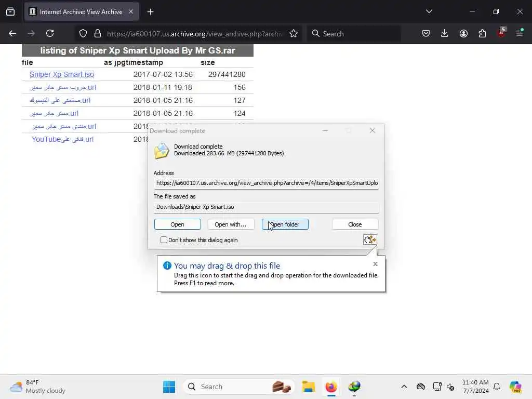The image size is (532, 399).
Task: Click the taskbar Search box
Action: pyautogui.click(x=239, y=387)
